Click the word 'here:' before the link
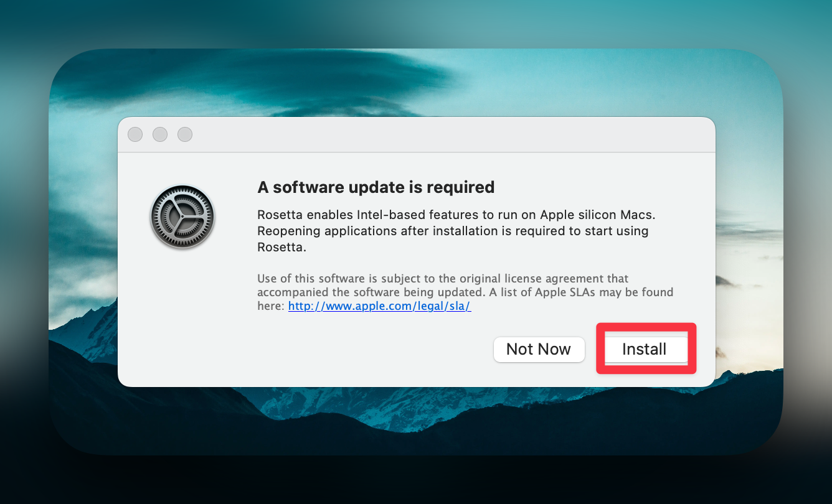Viewport: 832px width, 504px height. (271, 306)
